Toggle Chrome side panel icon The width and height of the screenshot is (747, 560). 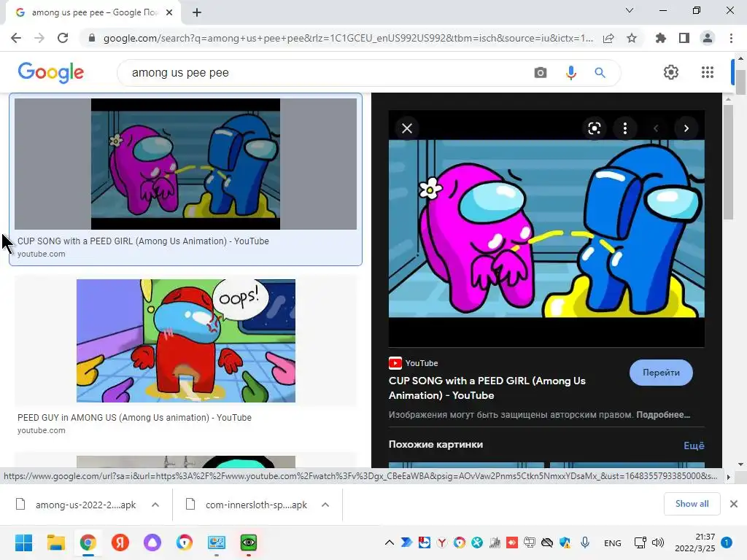click(x=684, y=38)
